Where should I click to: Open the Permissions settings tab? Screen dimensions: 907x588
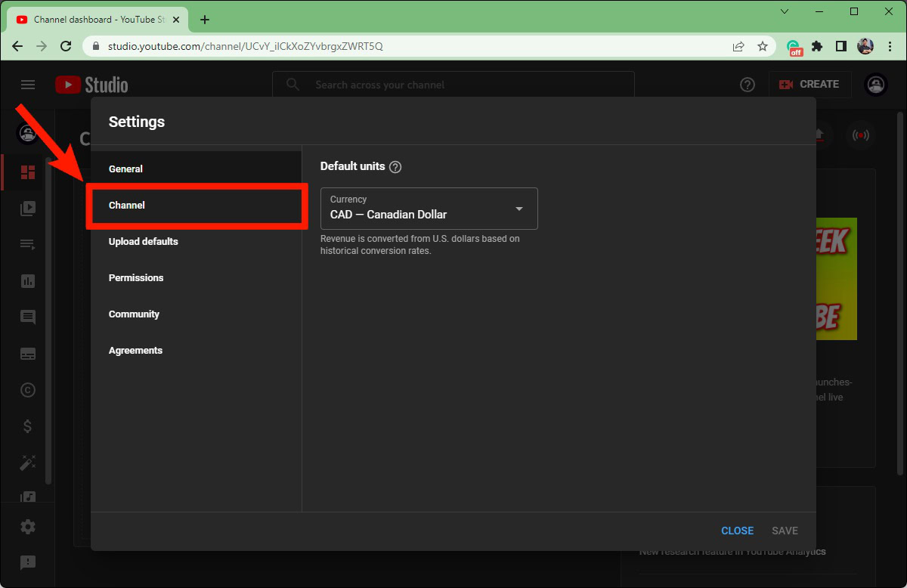click(136, 278)
